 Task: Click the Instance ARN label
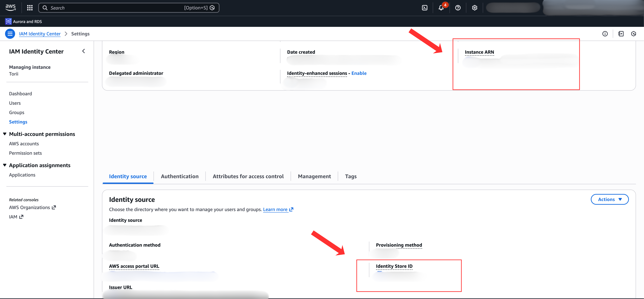(x=479, y=52)
